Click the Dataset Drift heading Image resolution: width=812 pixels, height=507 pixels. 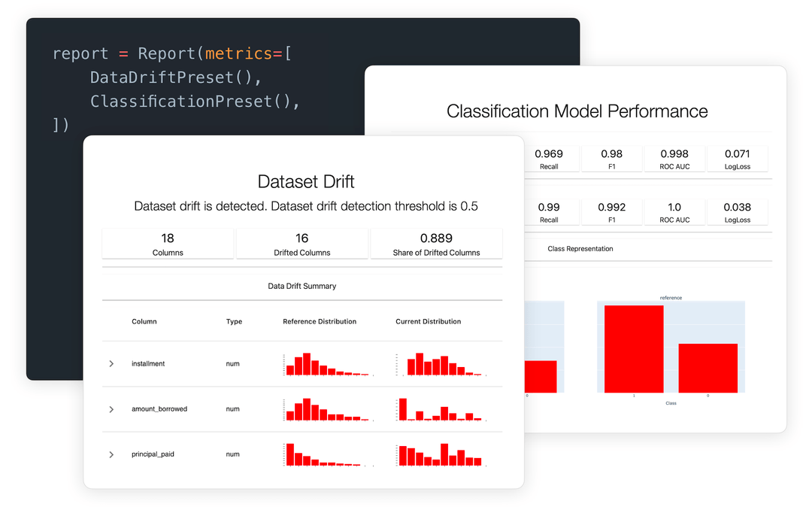click(303, 181)
